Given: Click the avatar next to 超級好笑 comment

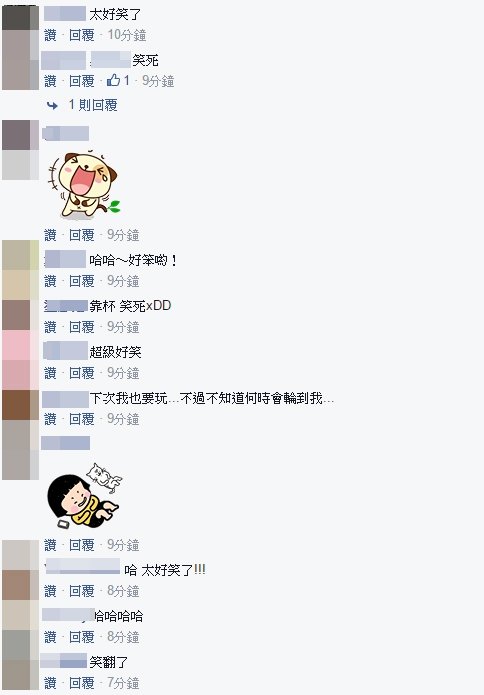Looking at the screenshot, I should point(20,360).
